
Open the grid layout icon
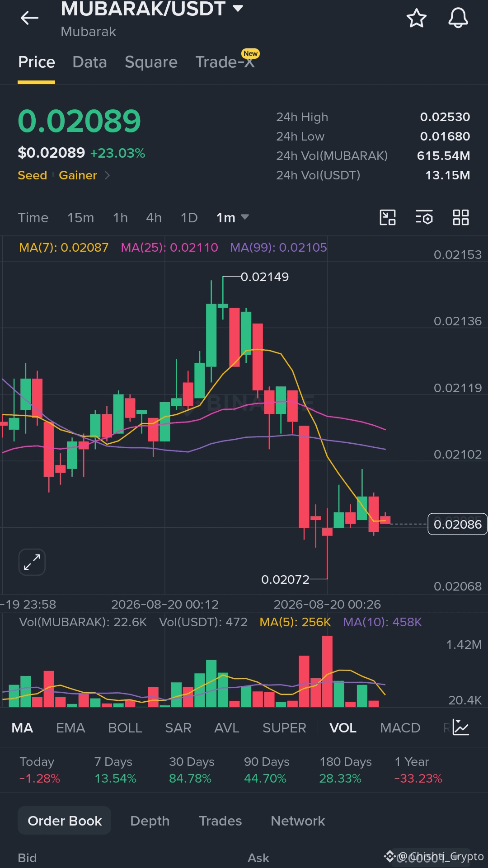461,217
